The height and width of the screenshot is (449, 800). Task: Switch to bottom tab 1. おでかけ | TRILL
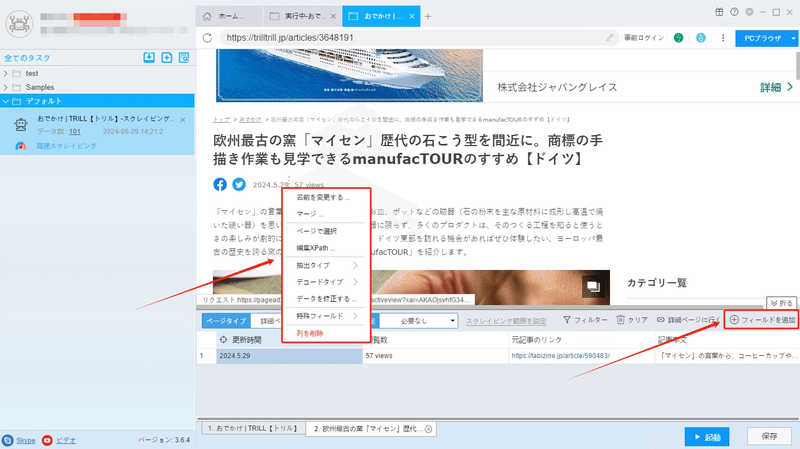point(252,429)
